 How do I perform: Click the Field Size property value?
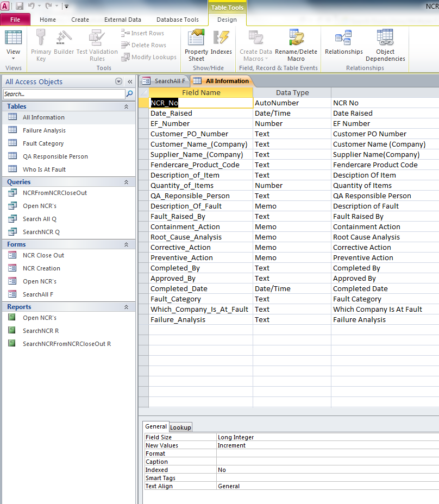(328, 437)
